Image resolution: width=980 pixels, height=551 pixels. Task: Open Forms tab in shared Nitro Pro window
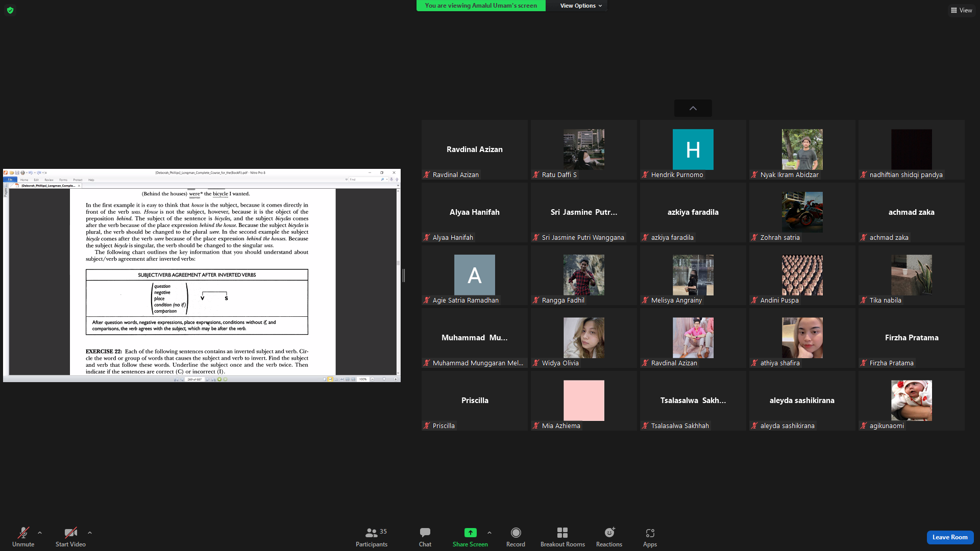tap(63, 180)
